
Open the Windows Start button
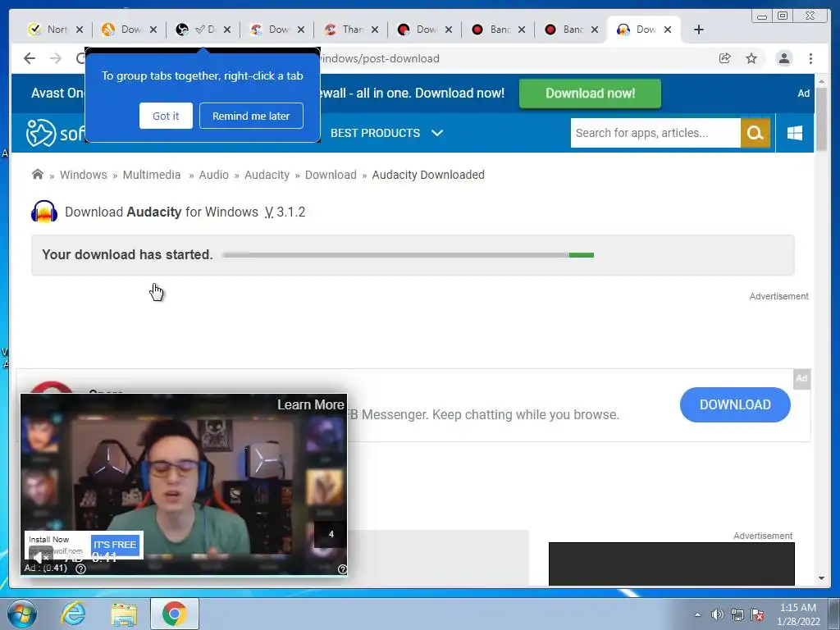(22, 614)
